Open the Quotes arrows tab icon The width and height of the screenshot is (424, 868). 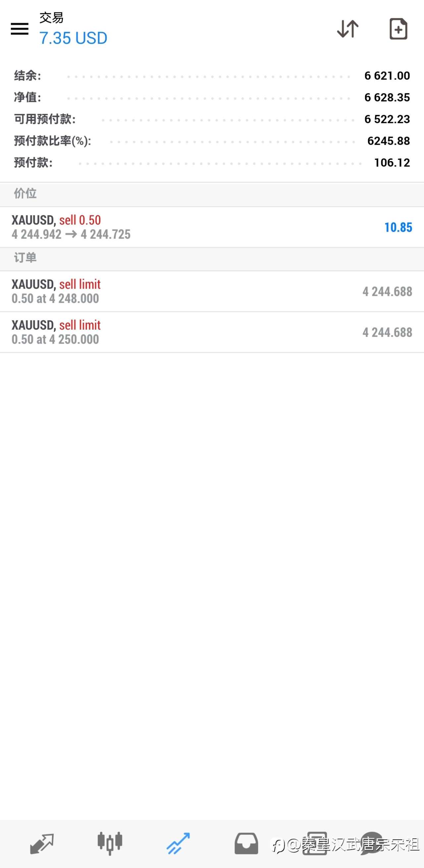(42, 844)
